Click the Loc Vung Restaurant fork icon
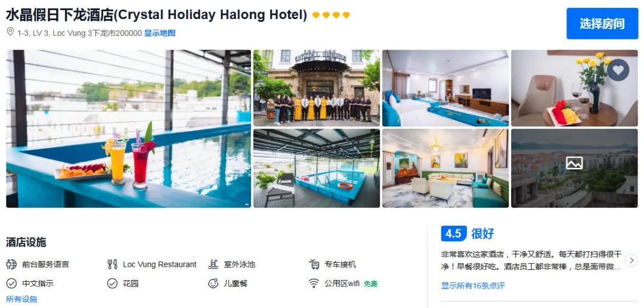 coord(112,265)
